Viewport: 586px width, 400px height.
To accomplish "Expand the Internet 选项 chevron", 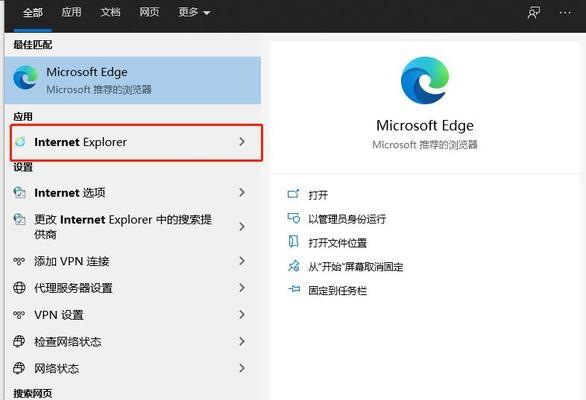I will [x=242, y=192].
